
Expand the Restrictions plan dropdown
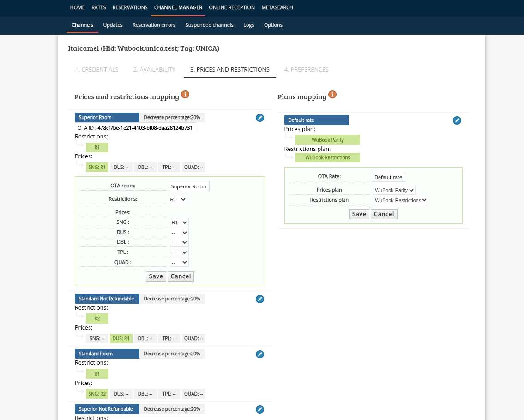401,200
